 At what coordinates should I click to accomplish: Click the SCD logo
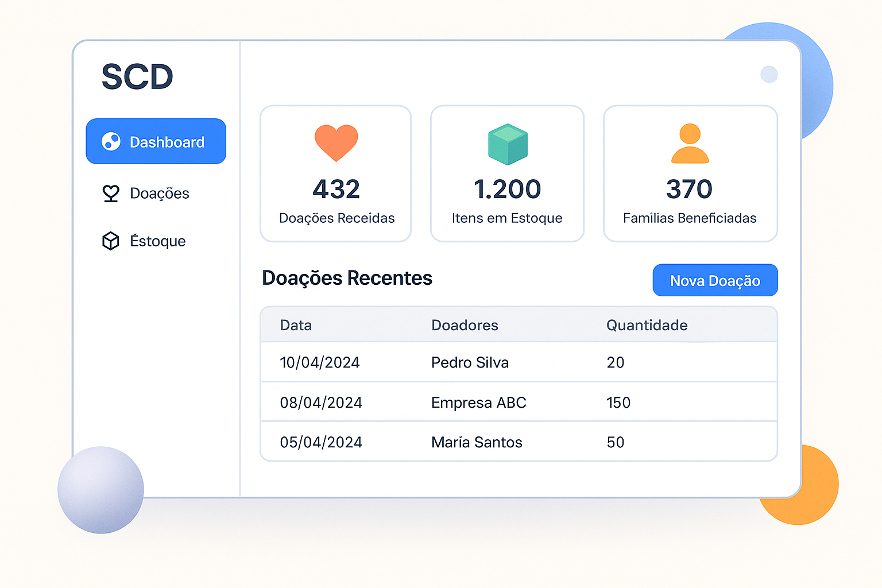click(137, 76)
